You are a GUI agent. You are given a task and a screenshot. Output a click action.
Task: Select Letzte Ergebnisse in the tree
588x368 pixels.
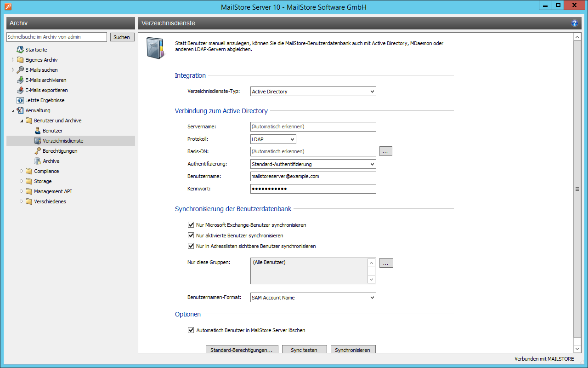pyautogui.click(x=45, y=100)
